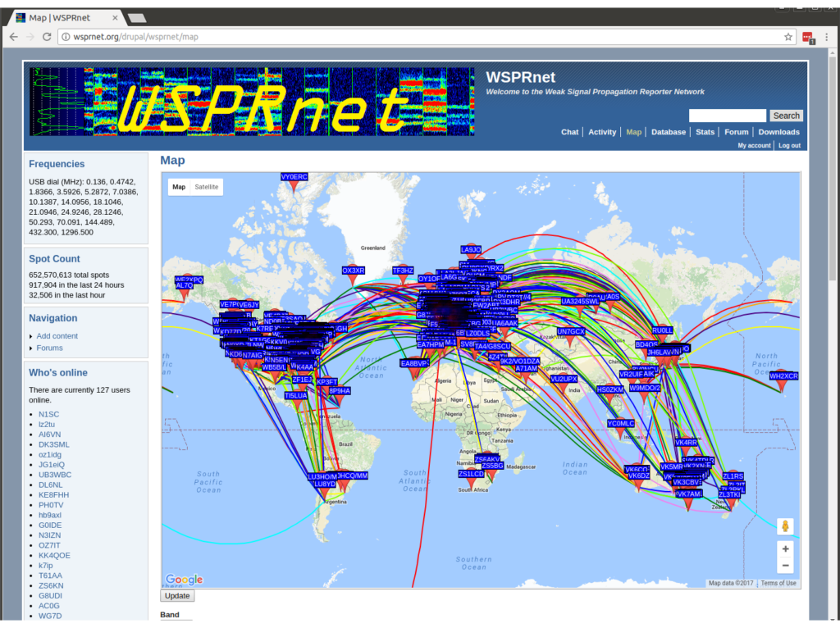
Task: Click the Log out link
Action: pos(789,146)
